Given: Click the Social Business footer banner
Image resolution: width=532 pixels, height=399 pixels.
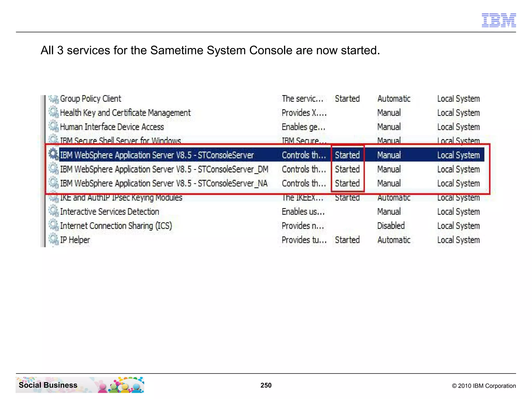Looking at the screenshot, I should [80, 385].
